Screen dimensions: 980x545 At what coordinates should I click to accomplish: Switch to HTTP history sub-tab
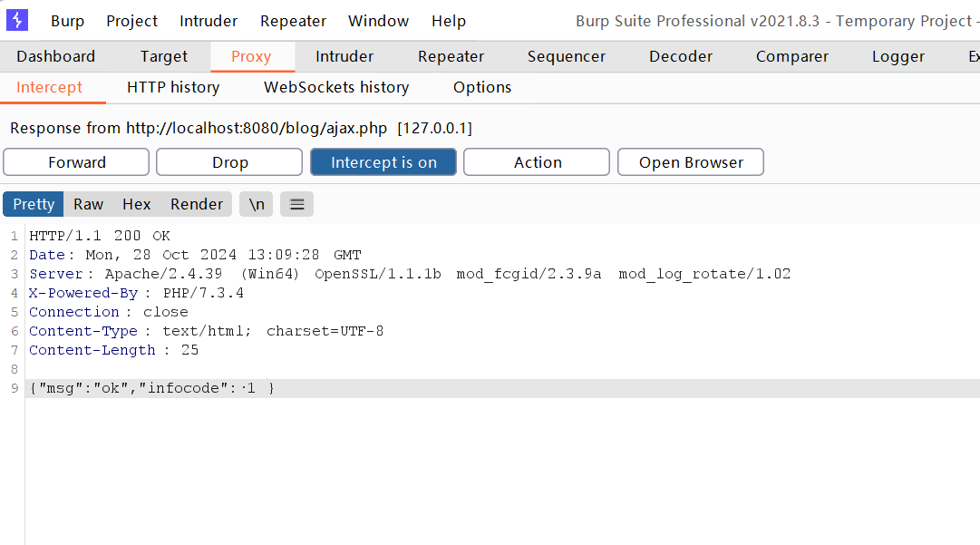173,87
